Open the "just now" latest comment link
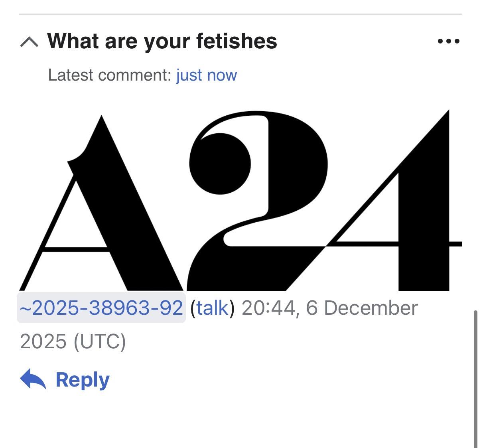Screen dimensions: 481x448 [207, 75]
